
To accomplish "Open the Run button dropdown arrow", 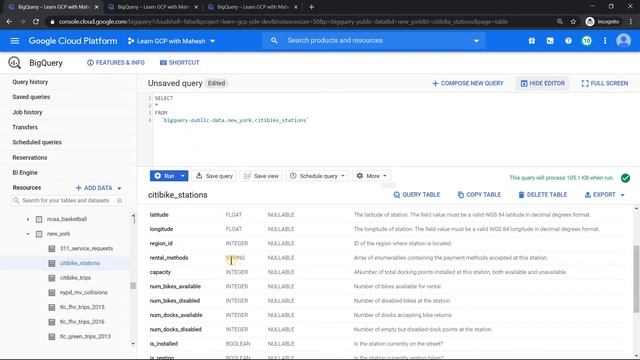I will pos(183,176).
